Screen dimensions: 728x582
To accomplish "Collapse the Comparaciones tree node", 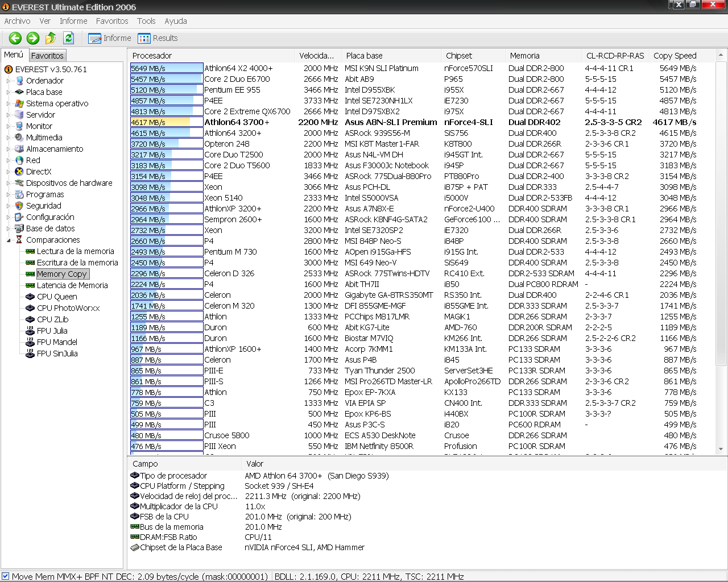I will click(x=9, y=240).
